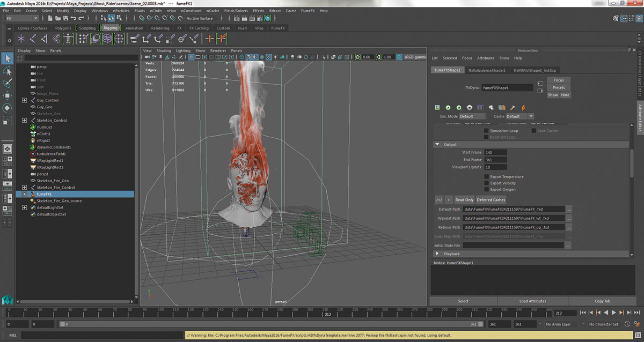The image size is (644, 342).
Task: Choose the Paint selection tool
Action: click(x=8, y=83)
